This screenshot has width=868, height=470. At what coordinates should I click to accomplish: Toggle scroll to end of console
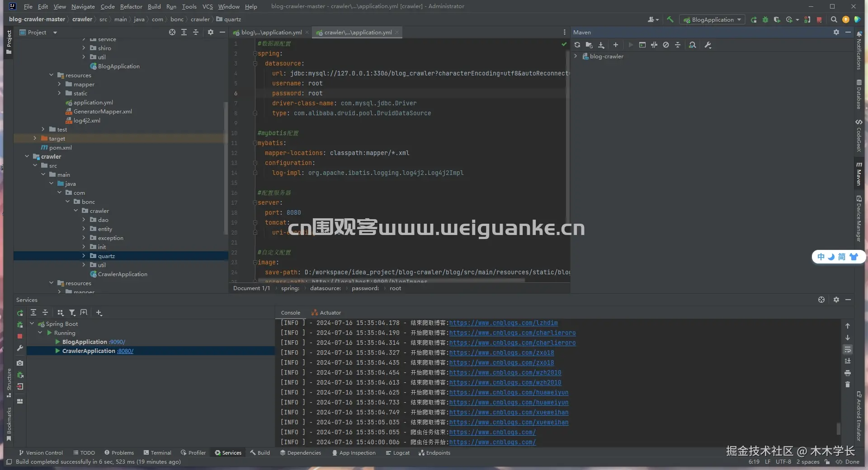(848, 361)
